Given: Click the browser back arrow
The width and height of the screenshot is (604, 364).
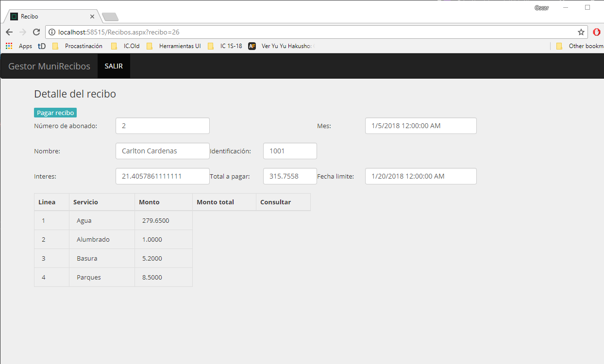Looking at the screenshot, I should (x=9, y=32).
